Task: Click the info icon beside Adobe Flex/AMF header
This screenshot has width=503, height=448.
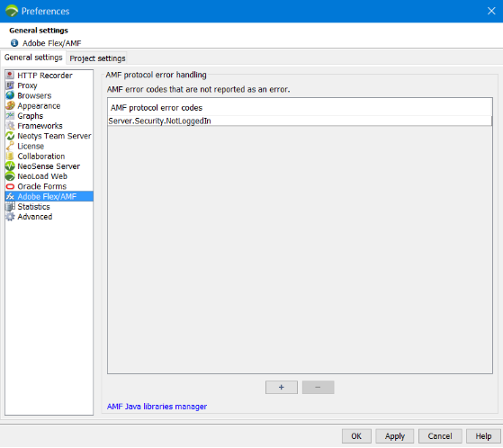Action: (14, 42)
